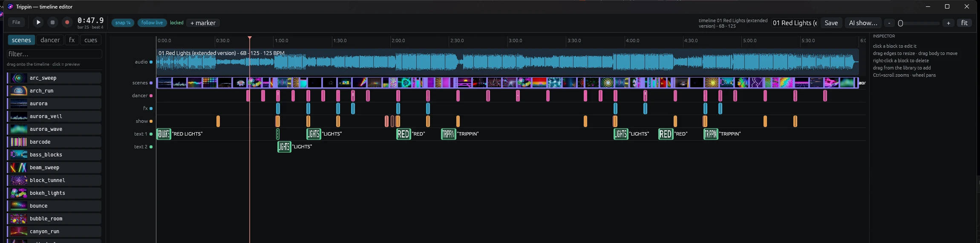
Task: Maximize the Trippin window
Action: [947, 6]
